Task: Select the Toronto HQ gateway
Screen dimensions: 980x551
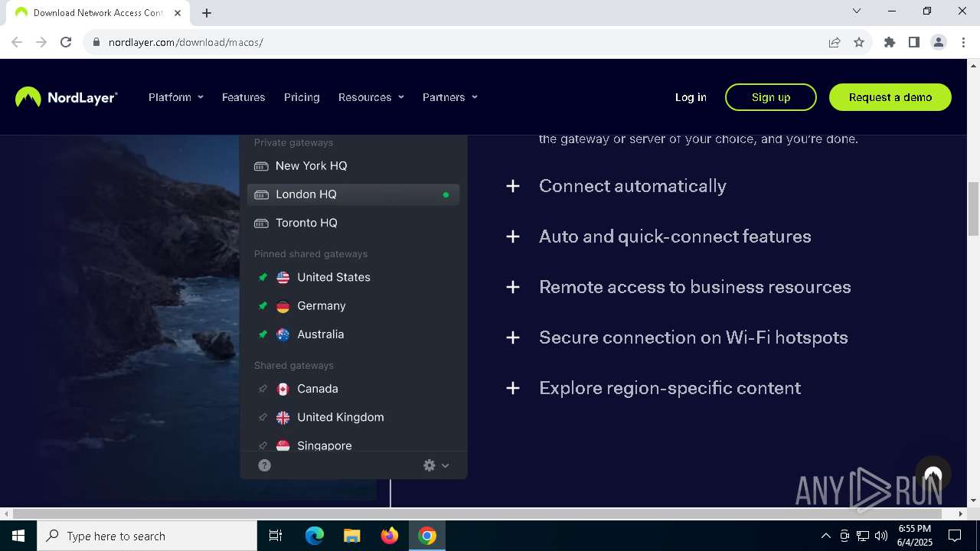Action: pos(353,223)
